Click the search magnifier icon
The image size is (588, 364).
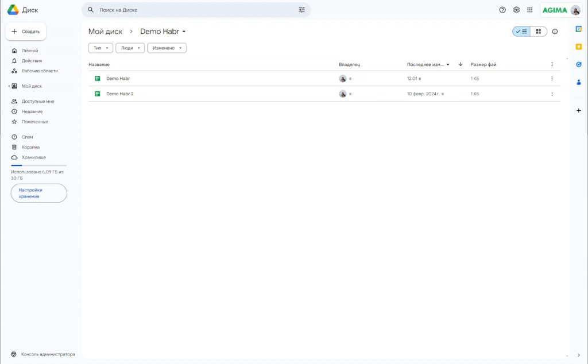click(90, 10)
